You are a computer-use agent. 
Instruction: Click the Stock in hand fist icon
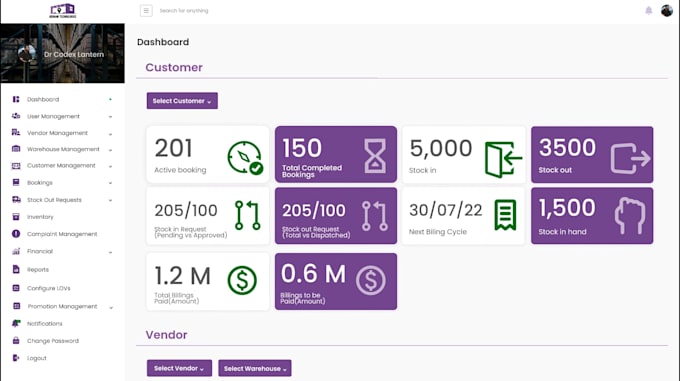tap(630, 216)
